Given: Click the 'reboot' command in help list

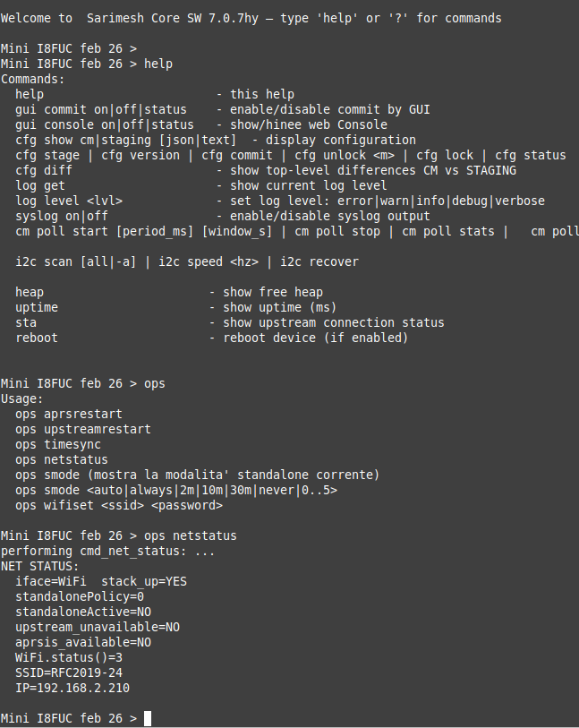Looking at the screenshot, I should 37,338.
